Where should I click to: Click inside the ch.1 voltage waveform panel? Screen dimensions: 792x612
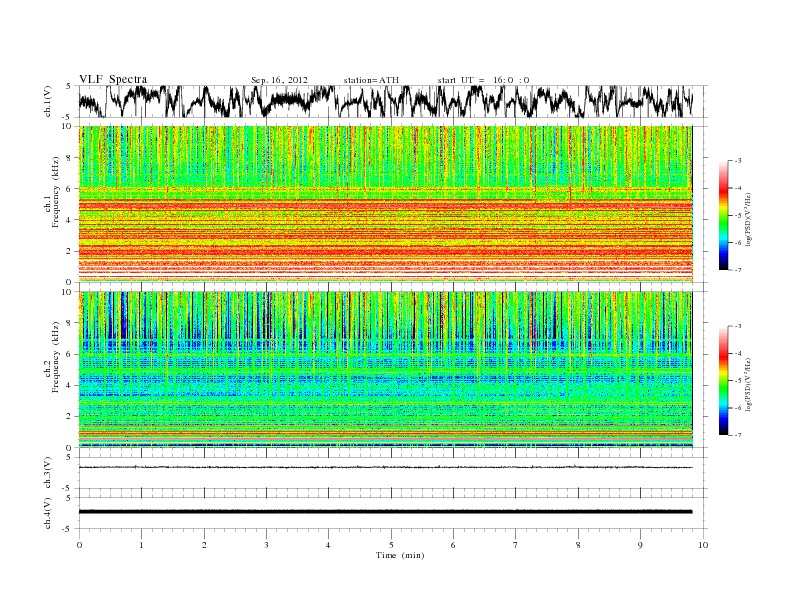pos(392,101)
